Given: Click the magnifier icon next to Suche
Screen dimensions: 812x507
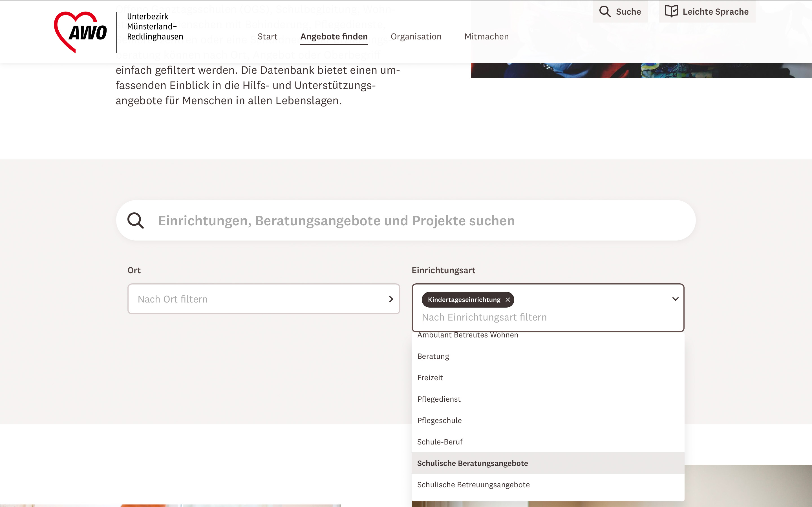Looking at the screenshot, I should pyautogui.click(x=606, y=11).
